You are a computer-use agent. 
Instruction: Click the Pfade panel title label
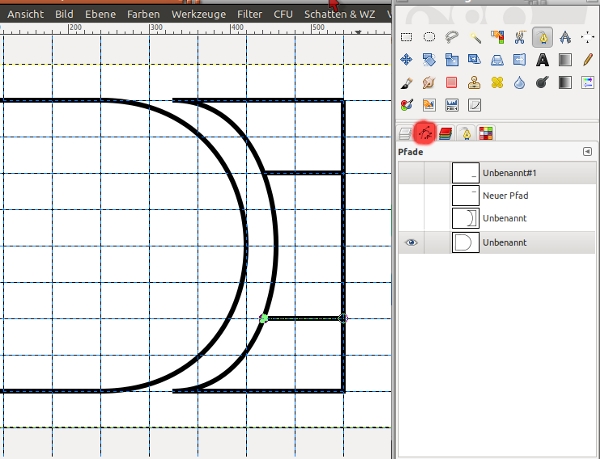pyautogui.click(x=410, y=152)
